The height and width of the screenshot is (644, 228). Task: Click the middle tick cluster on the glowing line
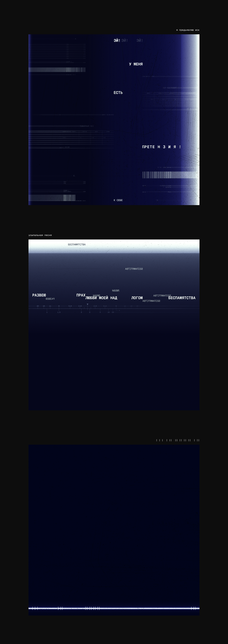92,608
